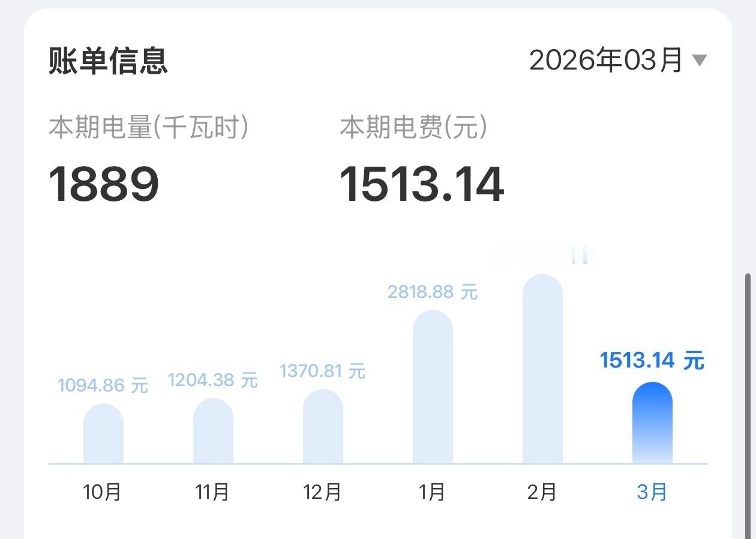Image resolution: width=756 pixels, height=539 pixels.
Task: Click the 2818.88 元 label on the chart
Action: [x=433, y=291]
